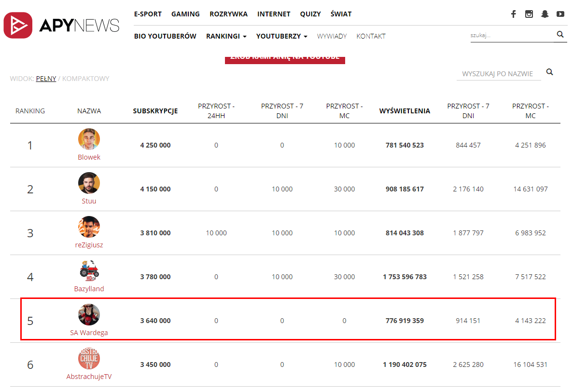Image resolution: width=573 pixels, height=392 pixels.
Task: Select Blowek's 844 457 weekly views growth
Action: coord(468,145)
